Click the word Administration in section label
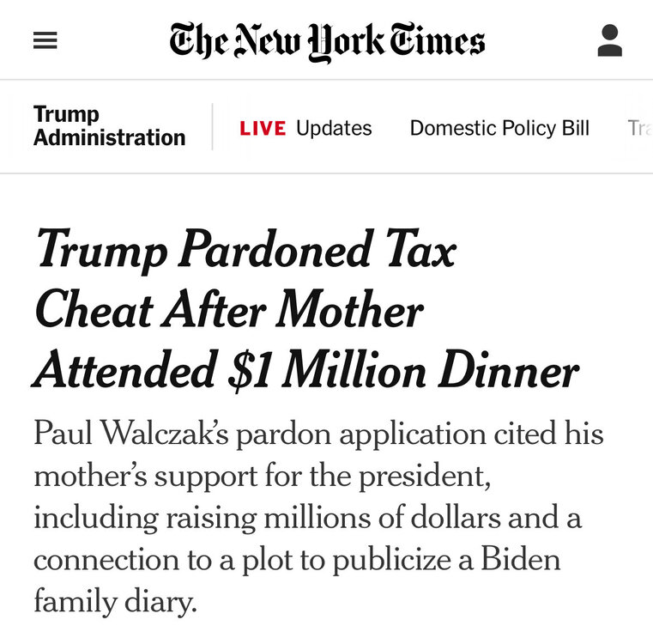653x644 pixels. point(109,137)
